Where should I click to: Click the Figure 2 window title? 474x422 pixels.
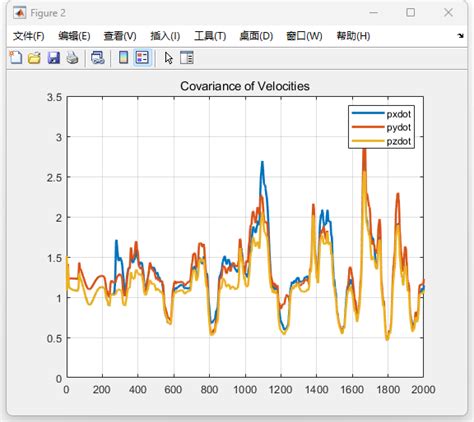point(48,13)
